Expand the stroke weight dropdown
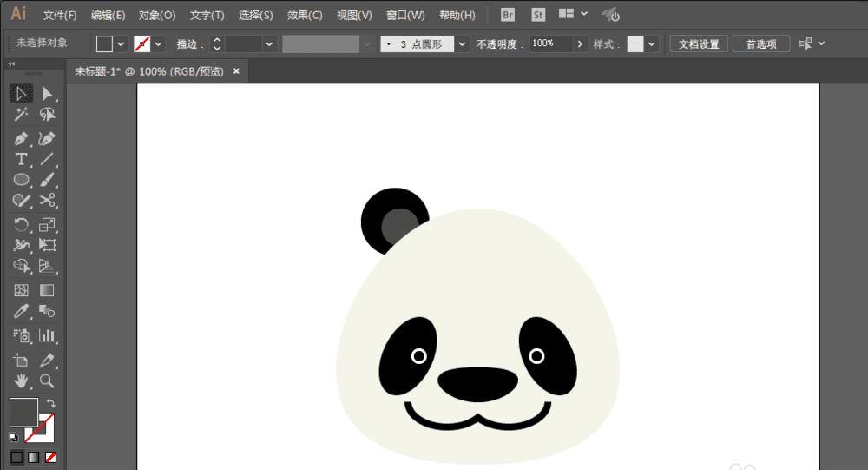868x470 pixels. [269, 43]
